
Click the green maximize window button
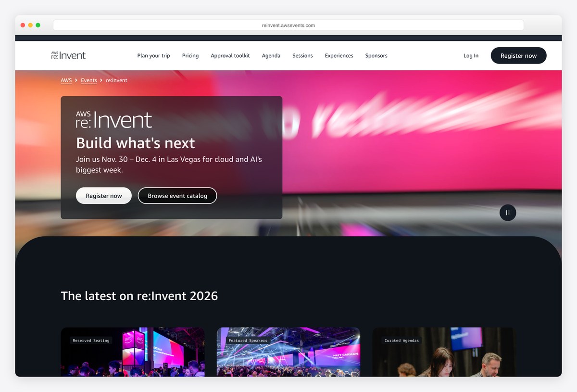click(x=38, y=25)
